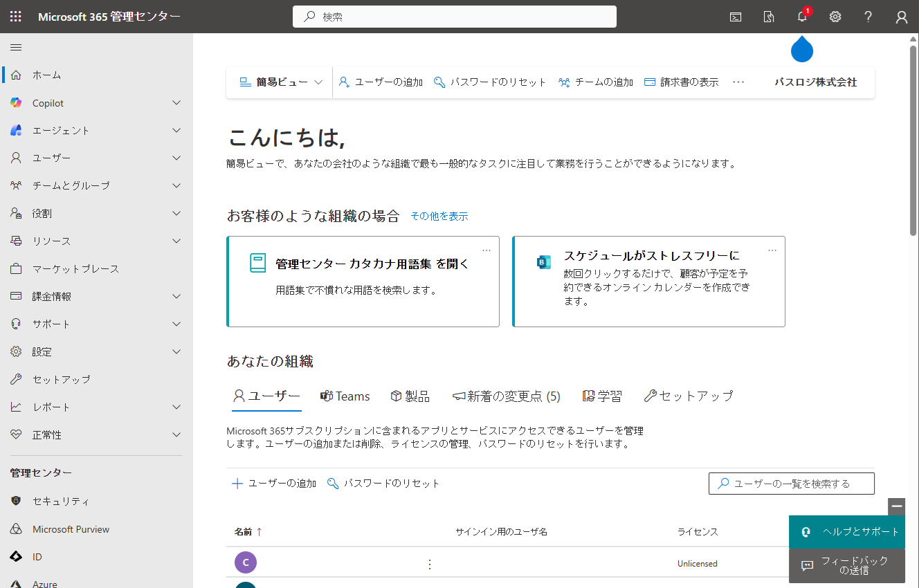The width and height of the screenshot is (919, 588).
Task: Open options menu on カタカナ用語集 card
Action: 486,250
